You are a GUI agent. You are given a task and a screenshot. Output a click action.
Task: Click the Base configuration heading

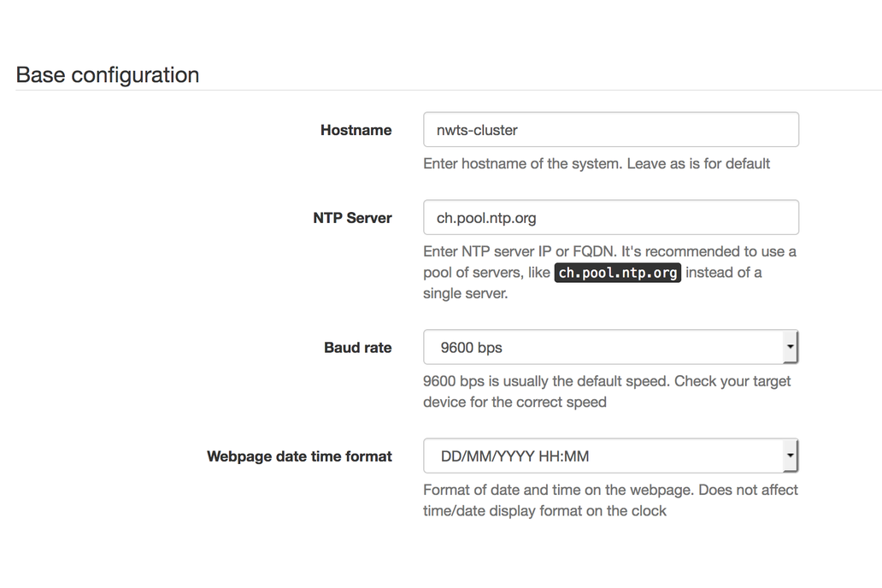[x=108, y=75]
